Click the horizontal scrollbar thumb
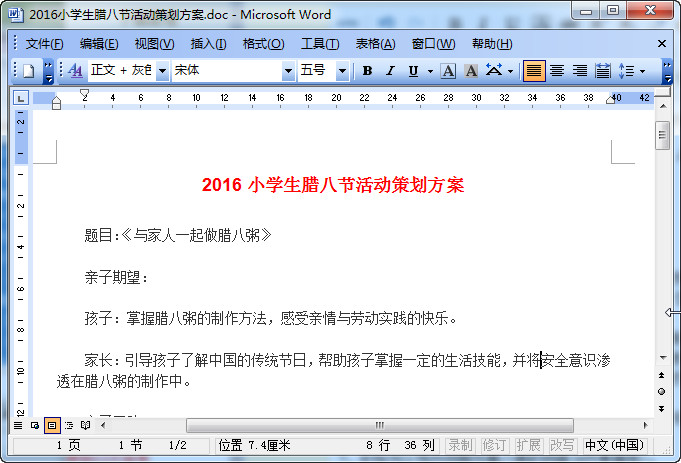This screenshot has width=681, height=463. coord(380,425)
